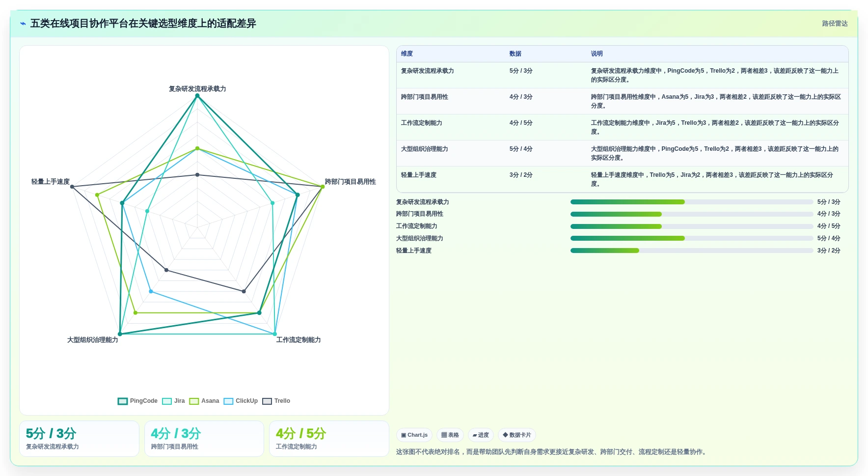Select table row 轻量上手速度
This screenshot has height=476, width=868.
click(622, 179)
